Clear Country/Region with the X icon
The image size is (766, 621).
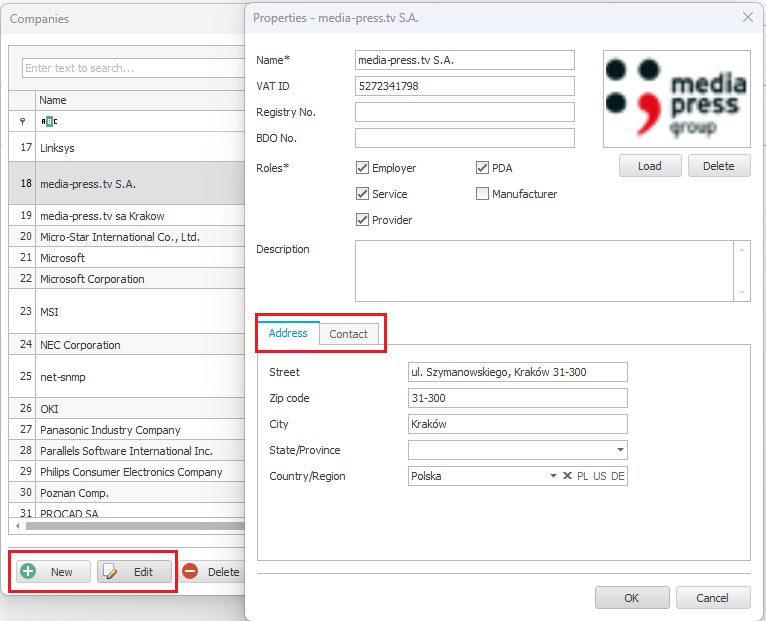tap(567, 476)
